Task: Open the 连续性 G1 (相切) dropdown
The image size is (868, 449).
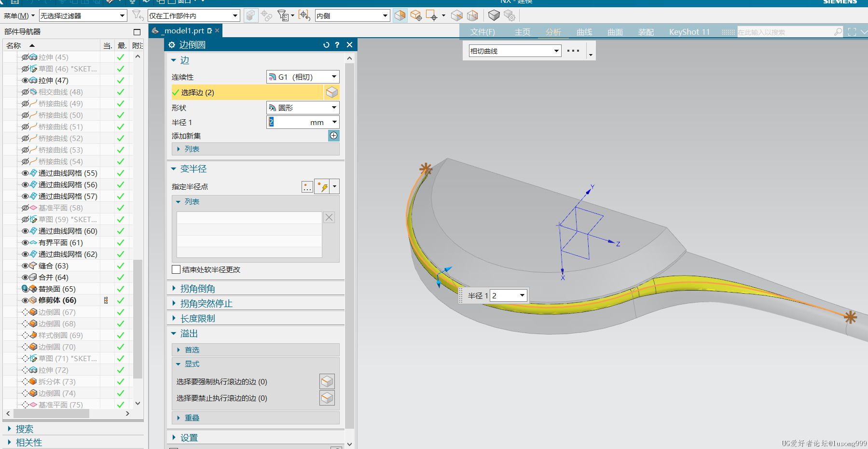Action: (303, 77)
